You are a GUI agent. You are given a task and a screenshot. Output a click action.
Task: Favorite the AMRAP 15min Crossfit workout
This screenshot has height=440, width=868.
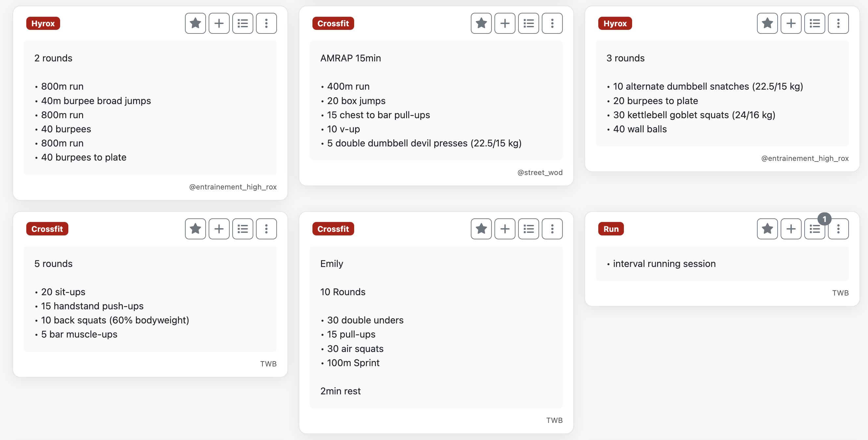click(x=481, y=24)
